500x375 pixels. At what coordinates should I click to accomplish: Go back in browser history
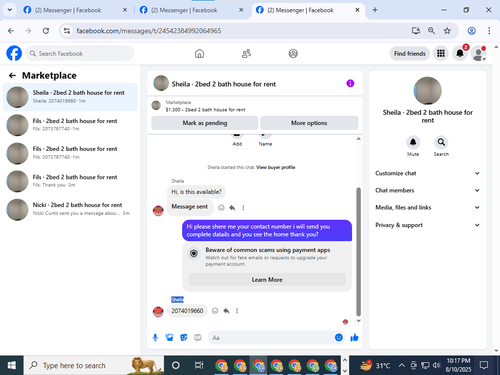[11, 31]
